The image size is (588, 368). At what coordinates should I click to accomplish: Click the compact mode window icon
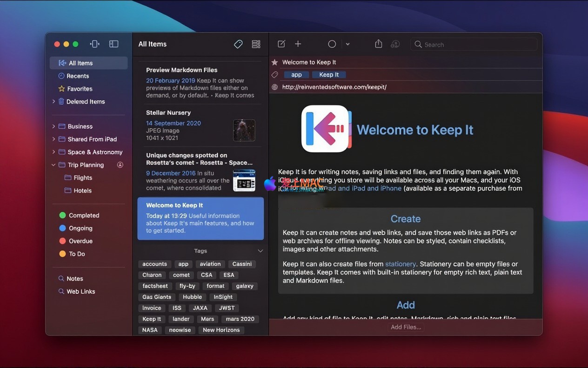95,44
